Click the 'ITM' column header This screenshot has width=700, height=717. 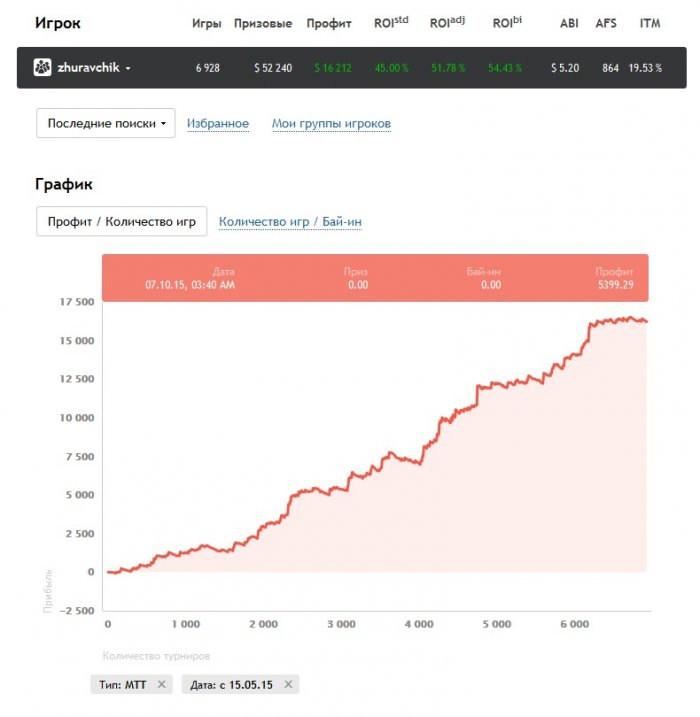pyautogui.click(x=649, y=23)
